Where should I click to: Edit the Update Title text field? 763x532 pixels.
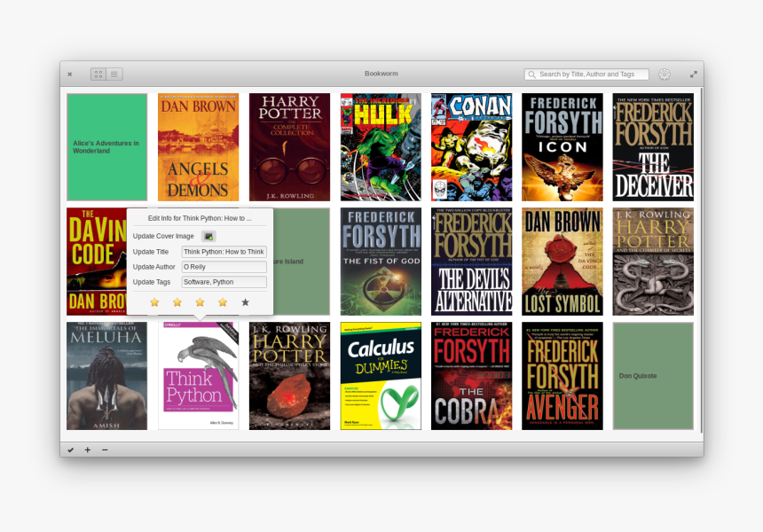pyautogui.click(x=224, y=252)
